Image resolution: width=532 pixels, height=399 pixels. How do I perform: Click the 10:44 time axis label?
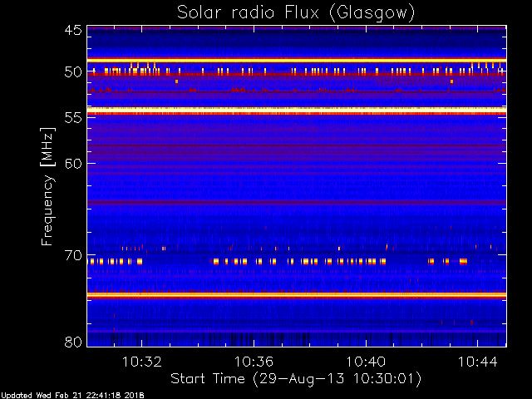[478, 362]
